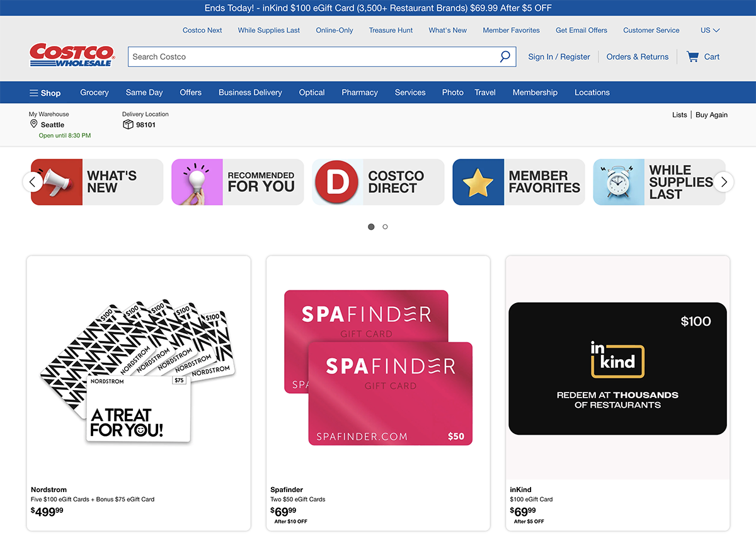Open the Membership page

[535, 93]
